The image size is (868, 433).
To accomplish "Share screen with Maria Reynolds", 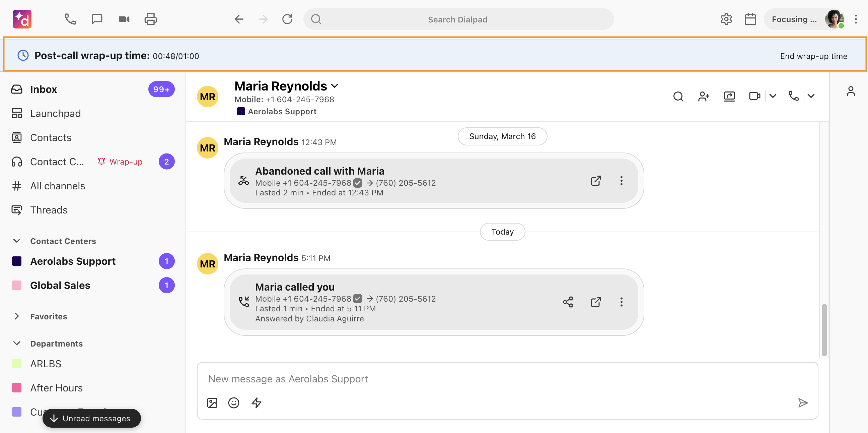I will coord(729,97).
